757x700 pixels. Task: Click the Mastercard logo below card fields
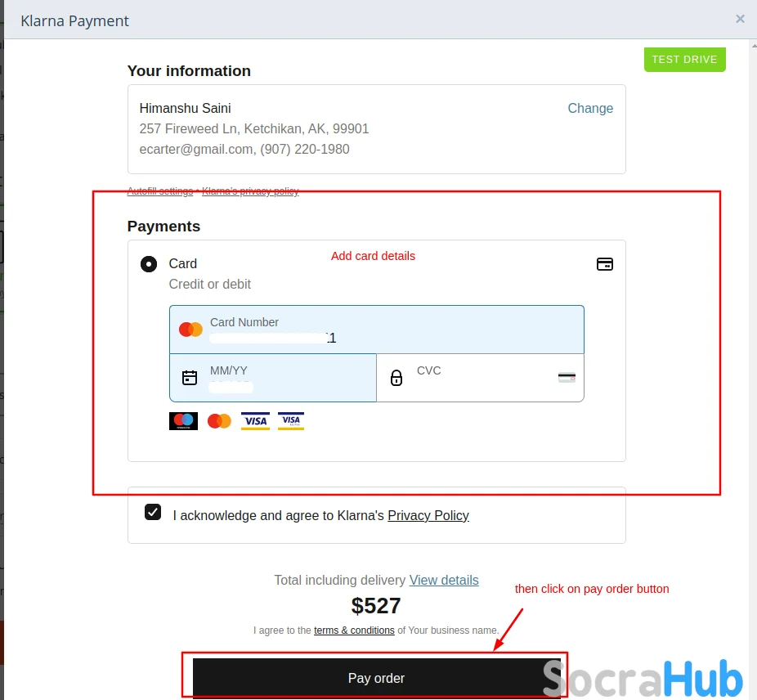[219, 421]
